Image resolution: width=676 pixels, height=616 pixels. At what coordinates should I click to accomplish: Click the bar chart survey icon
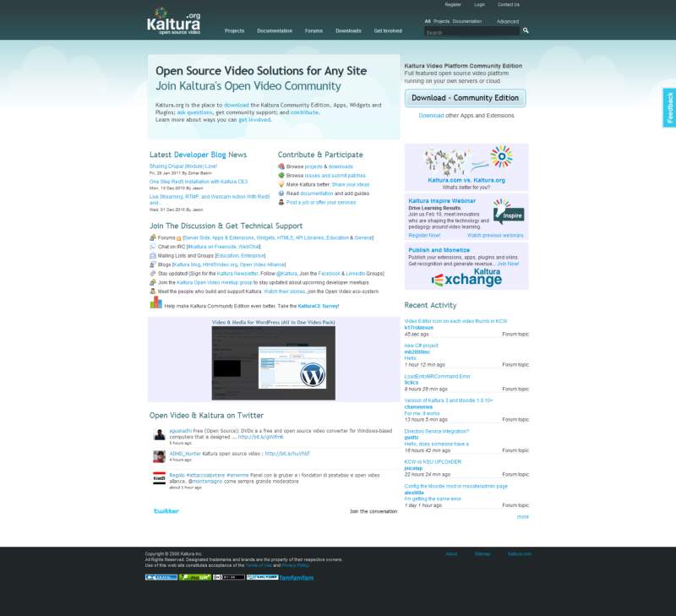coord(156,303)
